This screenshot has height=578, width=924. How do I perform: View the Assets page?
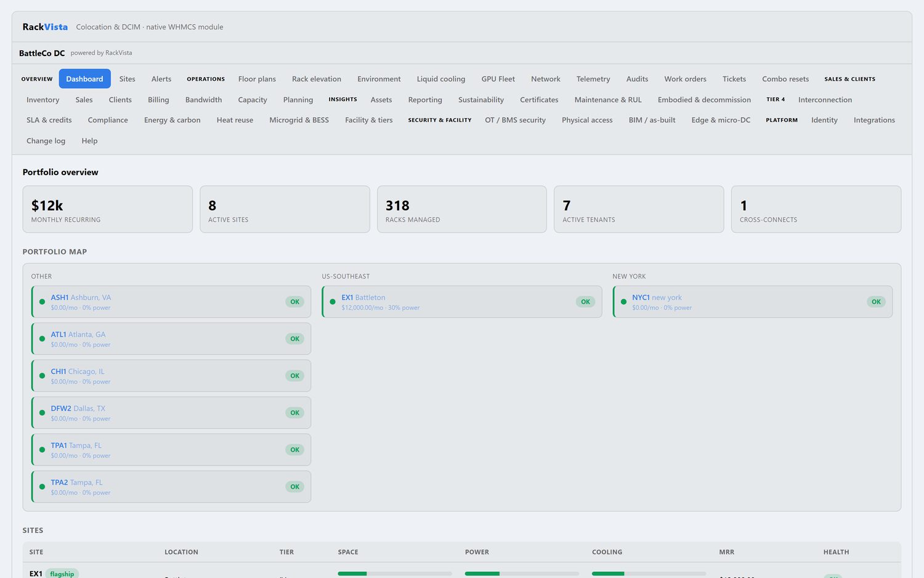381,100
